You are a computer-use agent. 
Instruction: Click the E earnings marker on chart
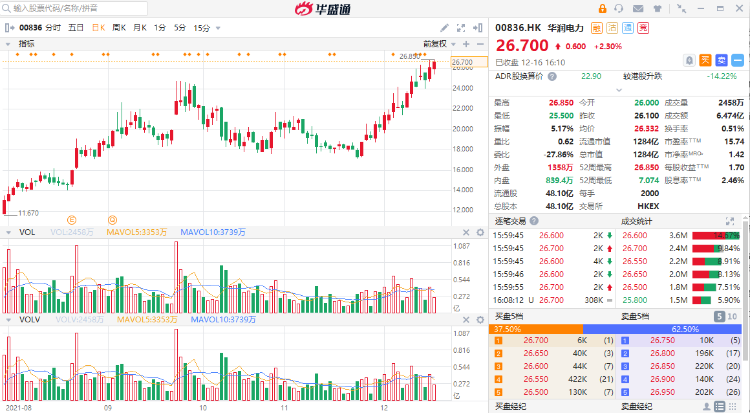[x=71, y=220]
